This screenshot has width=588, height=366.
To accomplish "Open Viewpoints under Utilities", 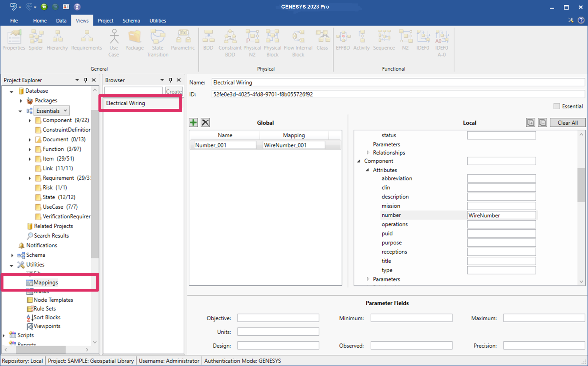I will pos(47,326).
